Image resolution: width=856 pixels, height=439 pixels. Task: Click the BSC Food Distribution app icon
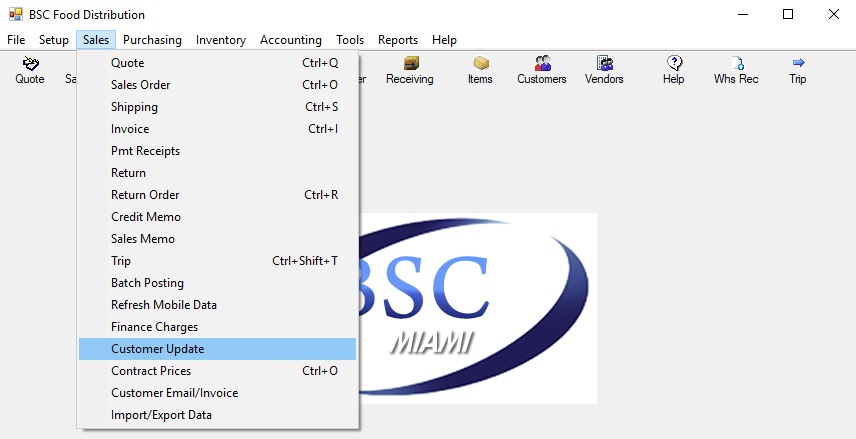click(16, 14)
